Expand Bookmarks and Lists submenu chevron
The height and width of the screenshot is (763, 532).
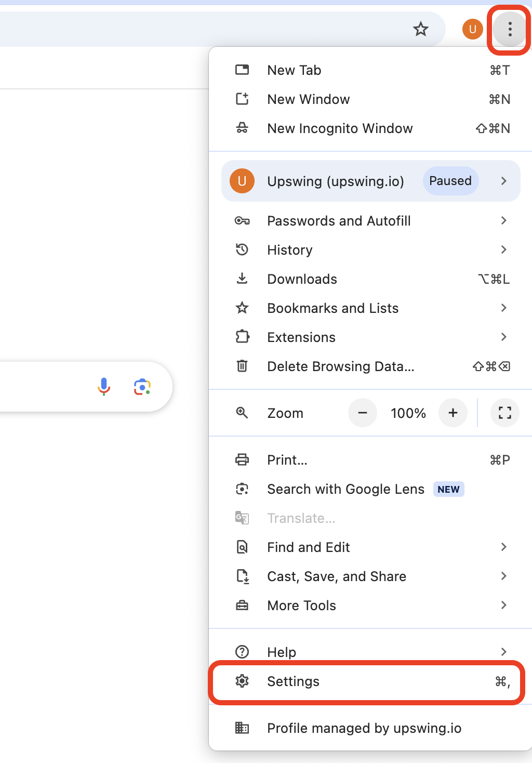(x=503, y=308)
